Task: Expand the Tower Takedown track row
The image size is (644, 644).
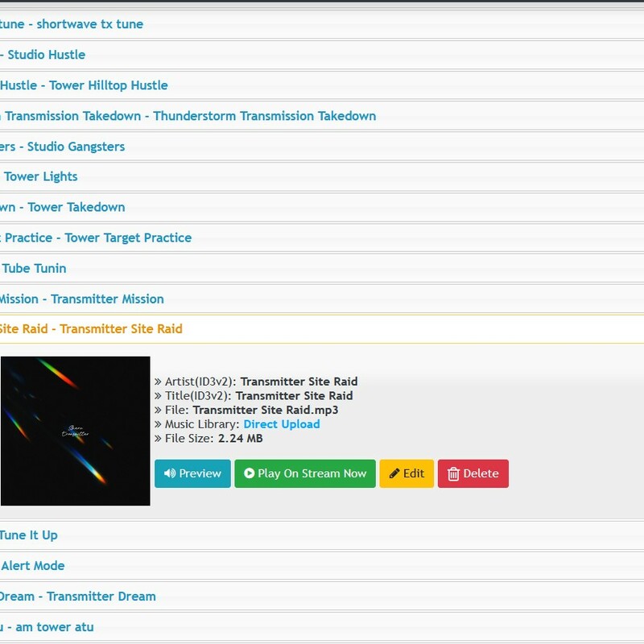Action: (x=322, y=208)
